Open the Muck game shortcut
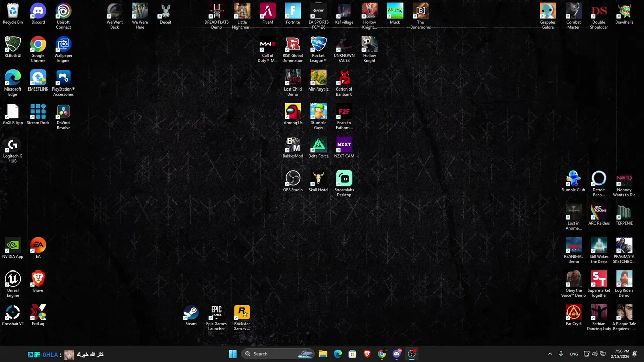The width and height of the screenshot is (644, 362). pyautogui.click(x=395, y=14)
